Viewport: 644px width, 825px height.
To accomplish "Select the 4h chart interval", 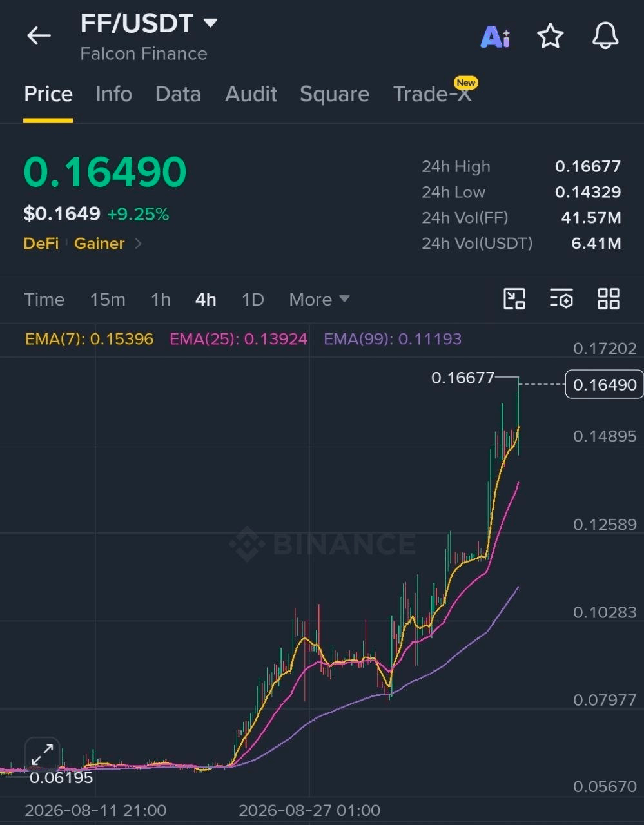I will pos(206,300).
